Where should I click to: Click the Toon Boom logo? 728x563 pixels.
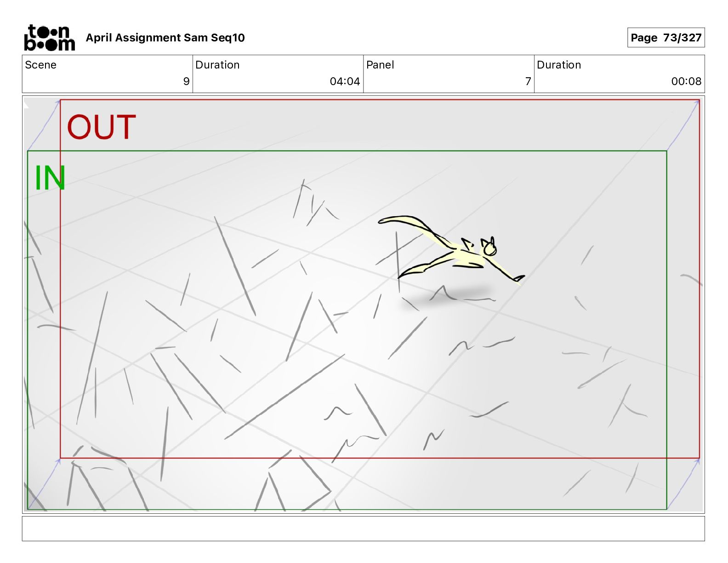[x=49, y=38]
